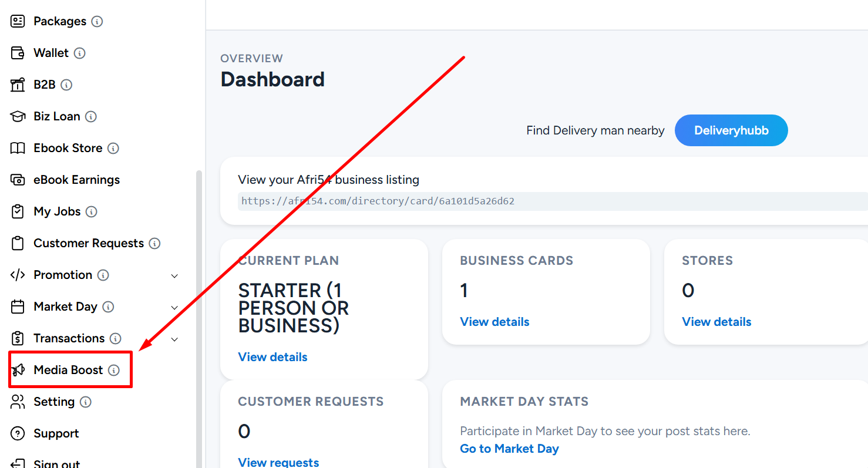Open View details under Business Cards
Screen dimensions: 868x468
(x=494, y=322)
